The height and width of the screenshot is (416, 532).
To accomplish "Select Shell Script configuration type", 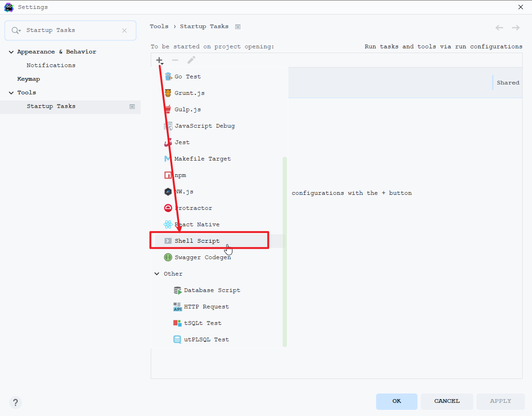I will [x=197, y=241].
